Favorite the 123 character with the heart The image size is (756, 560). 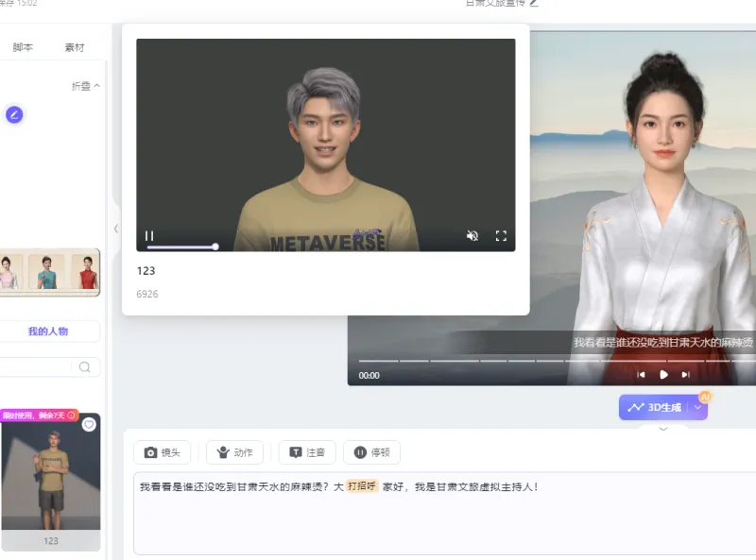[x=89, y=425]
